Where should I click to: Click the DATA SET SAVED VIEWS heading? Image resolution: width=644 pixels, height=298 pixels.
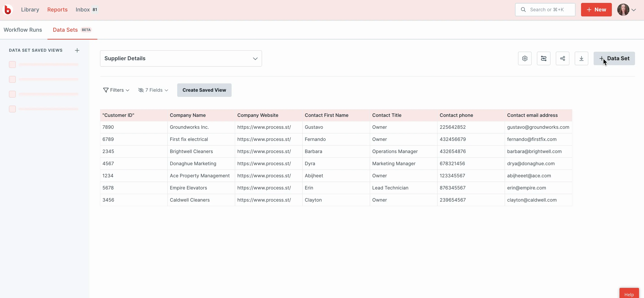click(36, 51)
